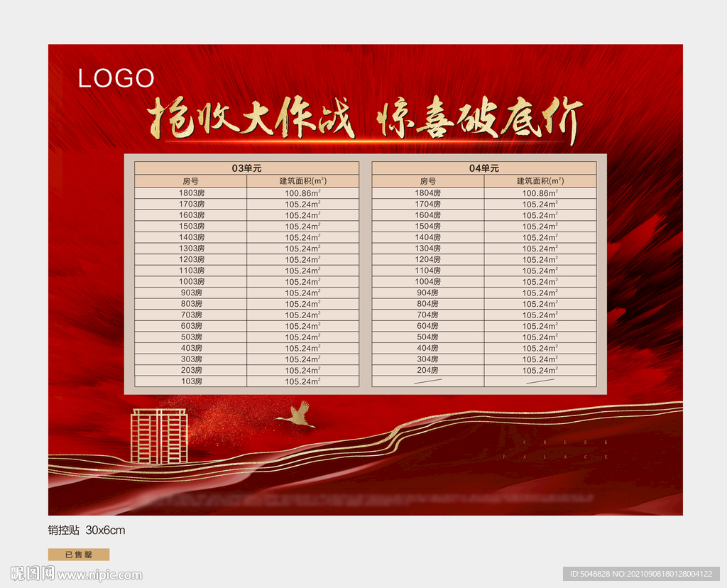Click the gold building illustration
The image size is (727, 588).
pos(158,437)
